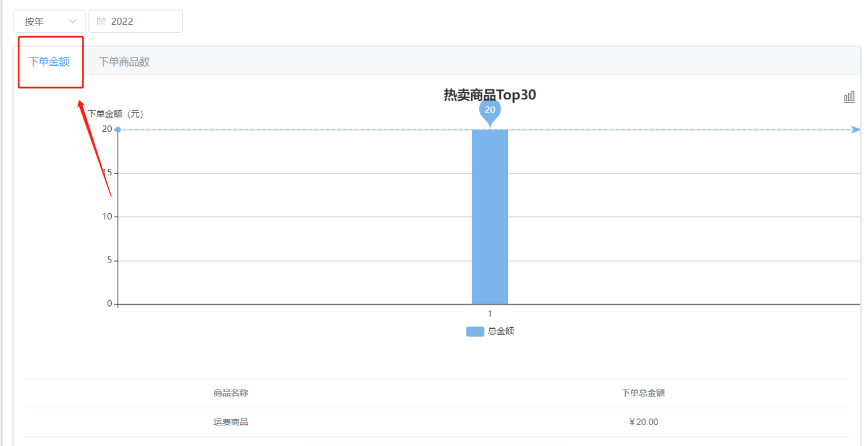Open the 2022 year picker
868x446 pixels.
click(x=135, y=21)
